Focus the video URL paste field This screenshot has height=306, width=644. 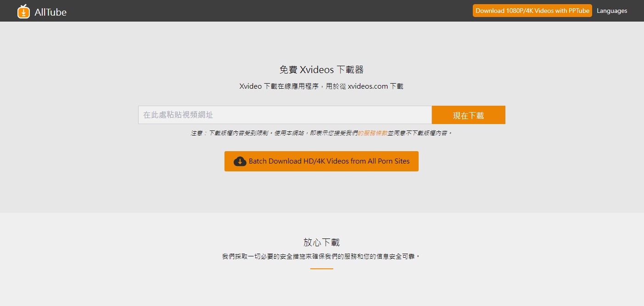point(285,115)
